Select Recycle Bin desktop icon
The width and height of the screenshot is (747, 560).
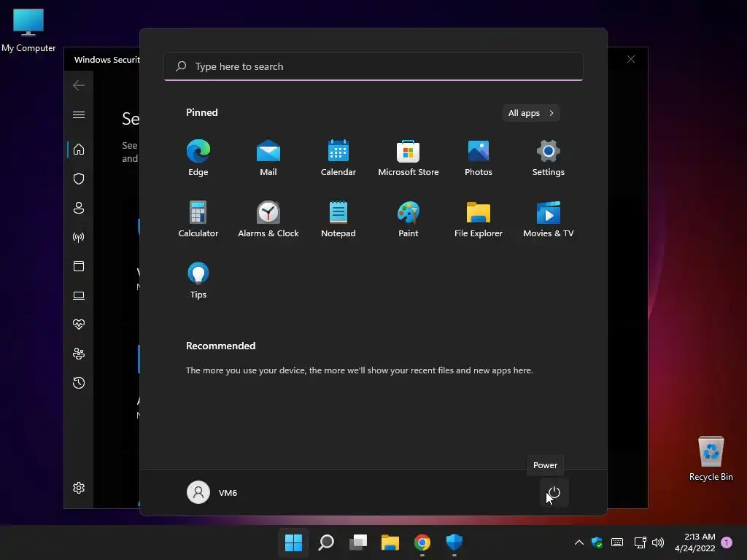click(711, 458)
